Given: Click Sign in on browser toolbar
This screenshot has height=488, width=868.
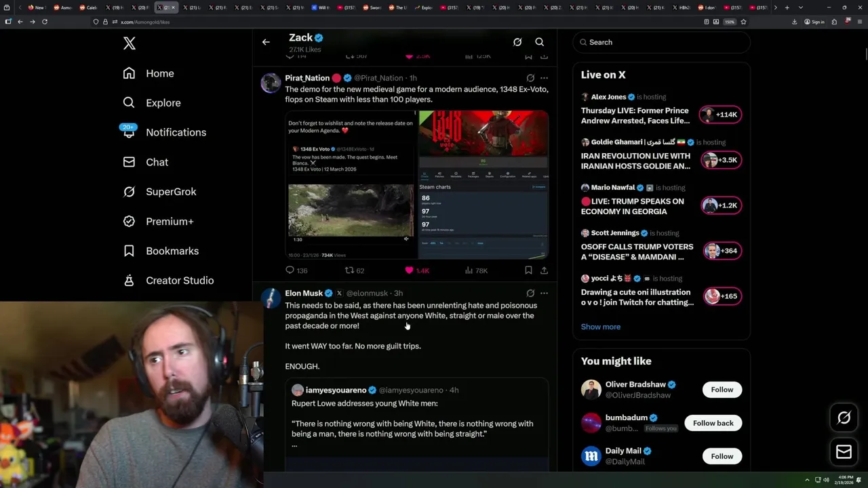Looking at the screenshot, I should click(x=814, y=22).
